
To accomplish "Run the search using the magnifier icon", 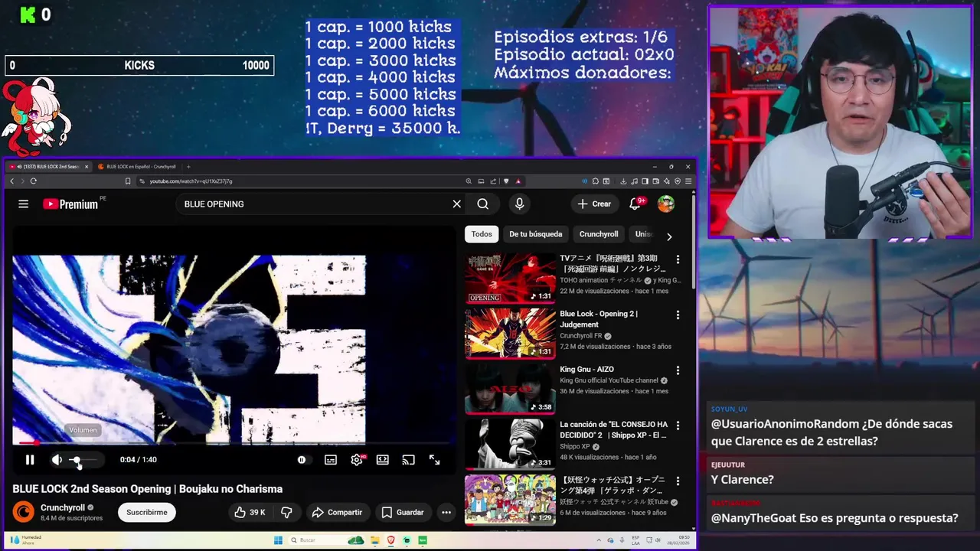I will pyautogui.click(x=482, y=204).
